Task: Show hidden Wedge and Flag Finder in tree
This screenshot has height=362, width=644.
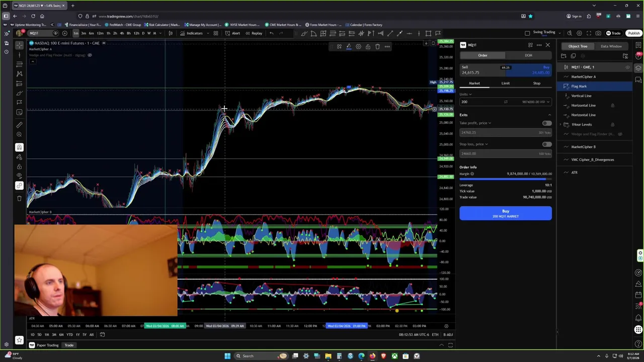Action: 620,134
